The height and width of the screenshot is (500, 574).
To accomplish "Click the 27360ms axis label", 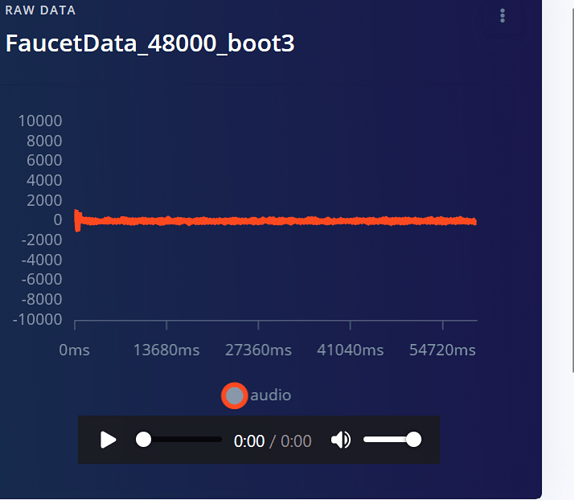I will [258, 350].
